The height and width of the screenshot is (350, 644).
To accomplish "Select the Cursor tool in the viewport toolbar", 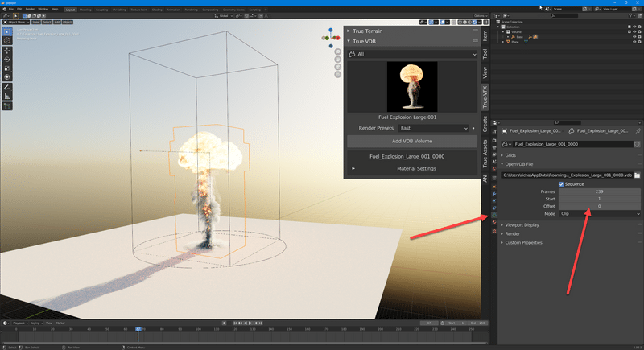I will coord(7,39).
